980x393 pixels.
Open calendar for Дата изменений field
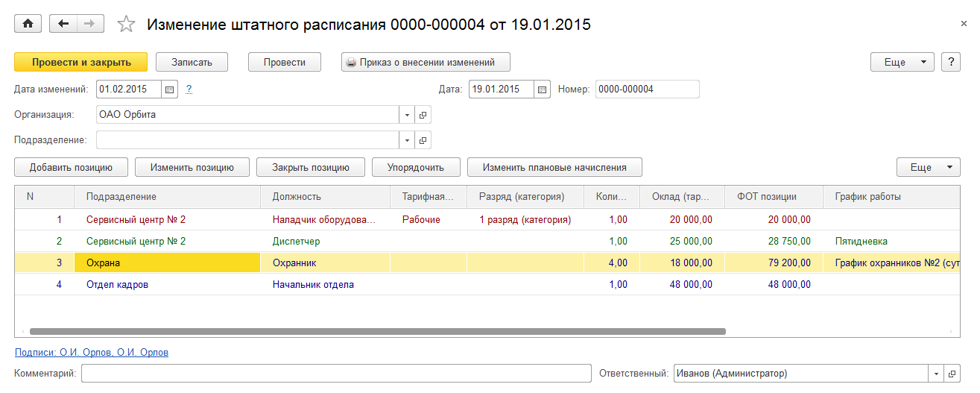tap(170, 89)
